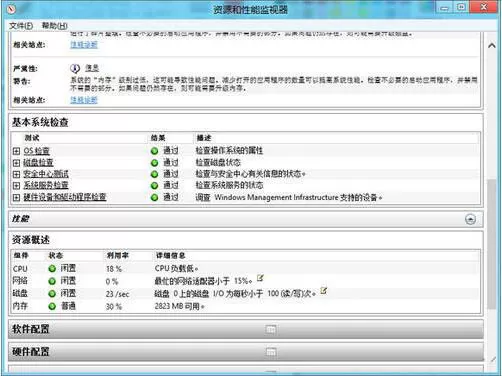The image size is (502, 376).
Task: Click the green status icon for 系统服务检查
Action: click(x=154, y=185)
